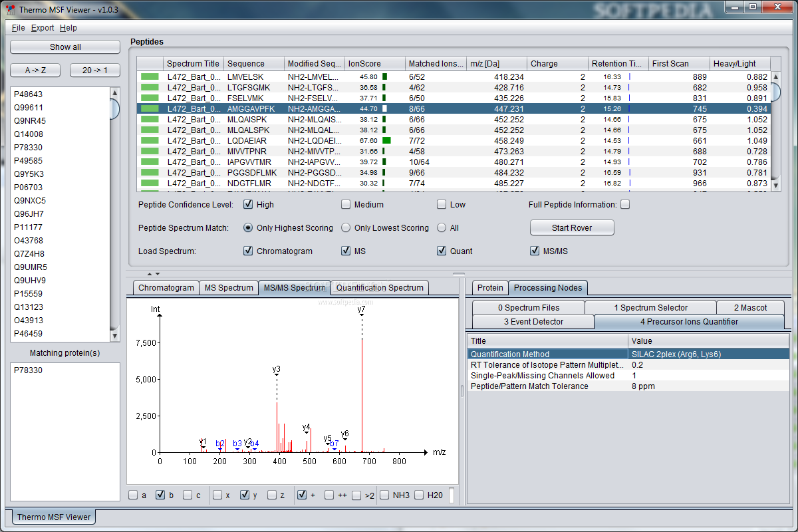Toggle the y ion checkbox

(245, 495)
